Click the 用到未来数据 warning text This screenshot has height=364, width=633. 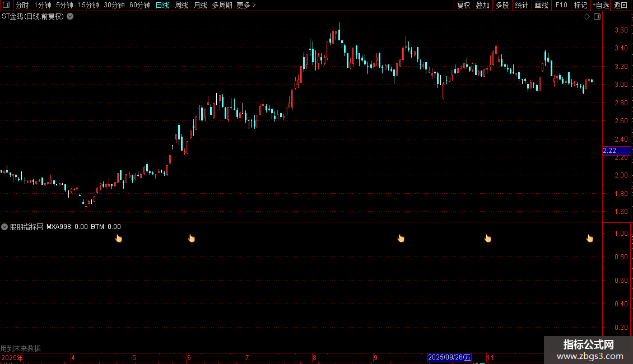[x=21, y=348]
